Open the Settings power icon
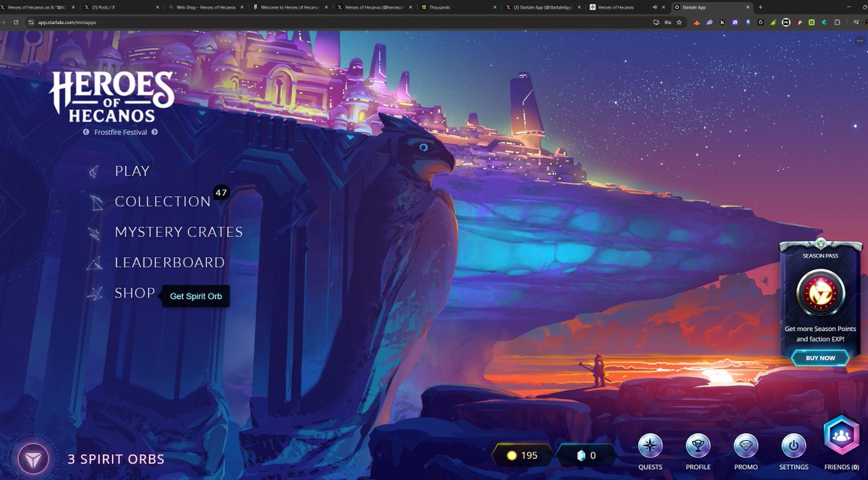Image resolution: width=868 pixels, height=480 pixels. coord(793,446)
